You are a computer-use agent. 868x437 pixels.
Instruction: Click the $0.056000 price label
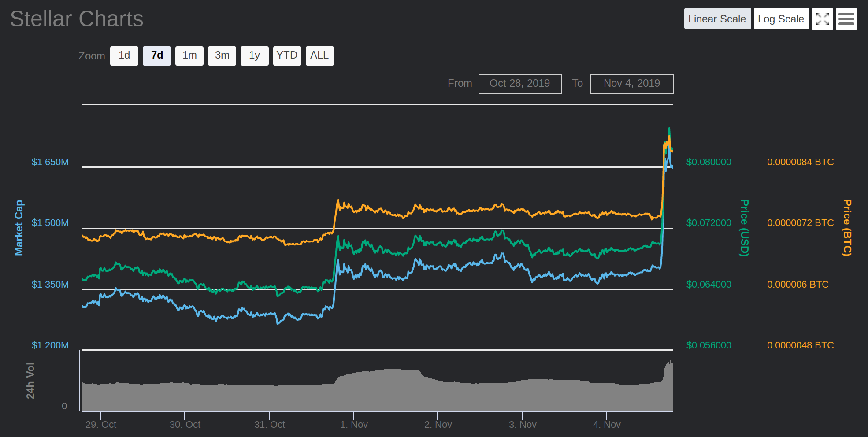point(709,345)
